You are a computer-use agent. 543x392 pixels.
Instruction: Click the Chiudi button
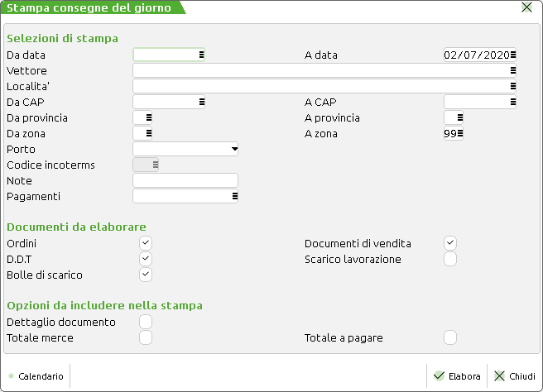click(515, 376)
